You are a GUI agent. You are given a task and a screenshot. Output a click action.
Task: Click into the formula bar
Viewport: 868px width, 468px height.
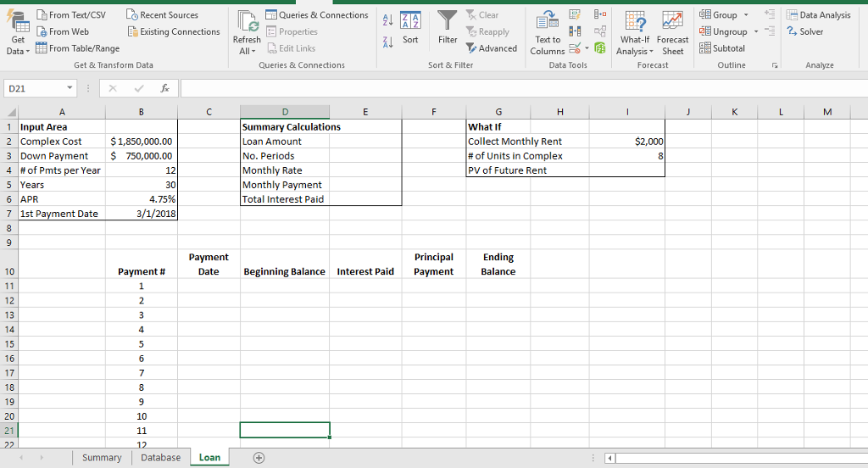click(524, 88)
